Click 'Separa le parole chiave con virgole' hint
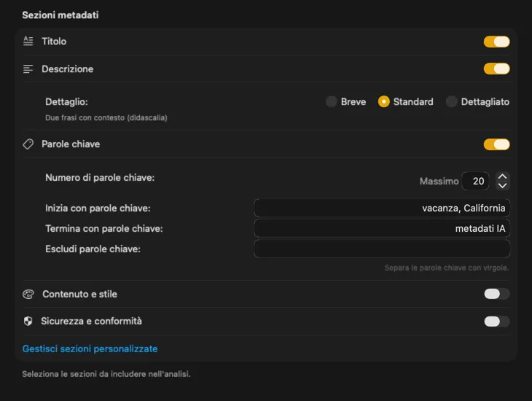The image size is (532, 401). pyautogui.click(x=447, y=268)
